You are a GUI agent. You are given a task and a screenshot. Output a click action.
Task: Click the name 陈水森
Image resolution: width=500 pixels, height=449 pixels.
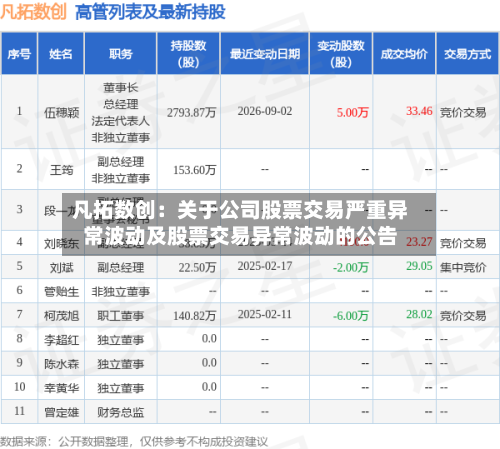click(x=61, y=364)
